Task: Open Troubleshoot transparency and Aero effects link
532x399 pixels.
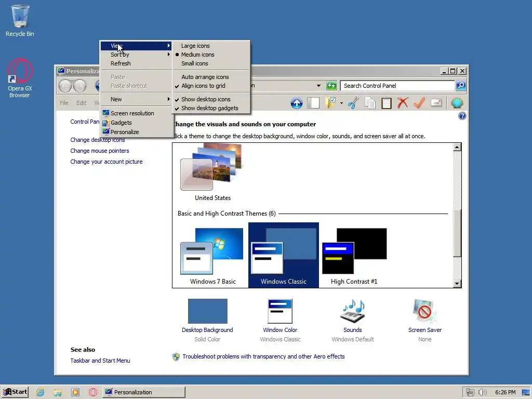Action: pyautogui.click(x=263, y=356)
